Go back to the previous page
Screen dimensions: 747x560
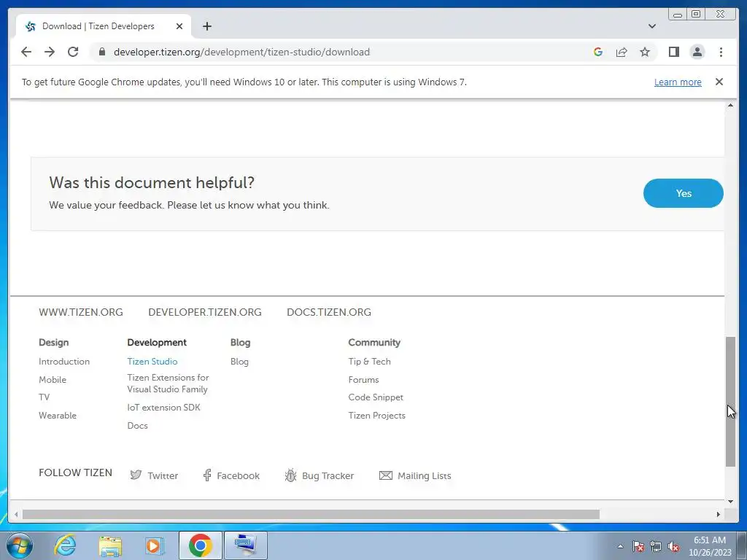tap(26, 52)
